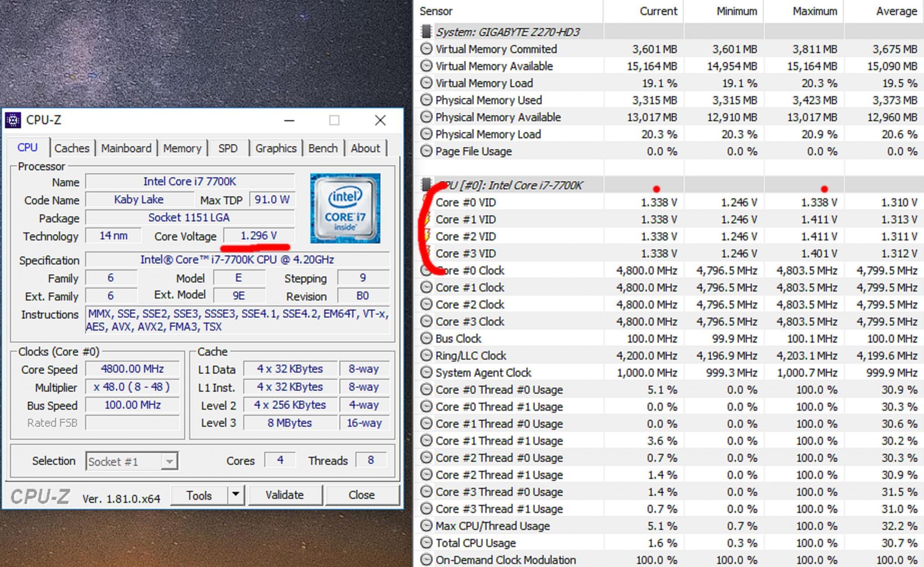The width and height of the screenshot is (924, 567).
Task: Click the Core Speed 4800.00 MHz field
Action: tap(132, 369)
